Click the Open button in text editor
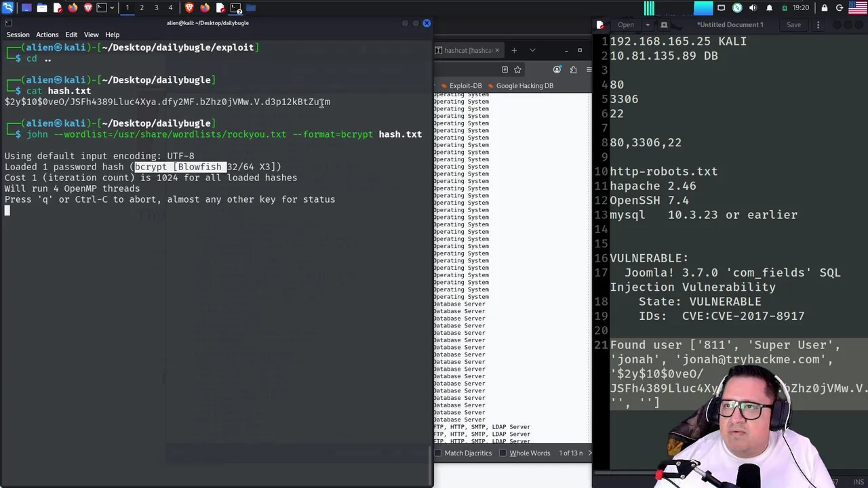The height and width of the screenshot is (488, 868). point(626,25)
